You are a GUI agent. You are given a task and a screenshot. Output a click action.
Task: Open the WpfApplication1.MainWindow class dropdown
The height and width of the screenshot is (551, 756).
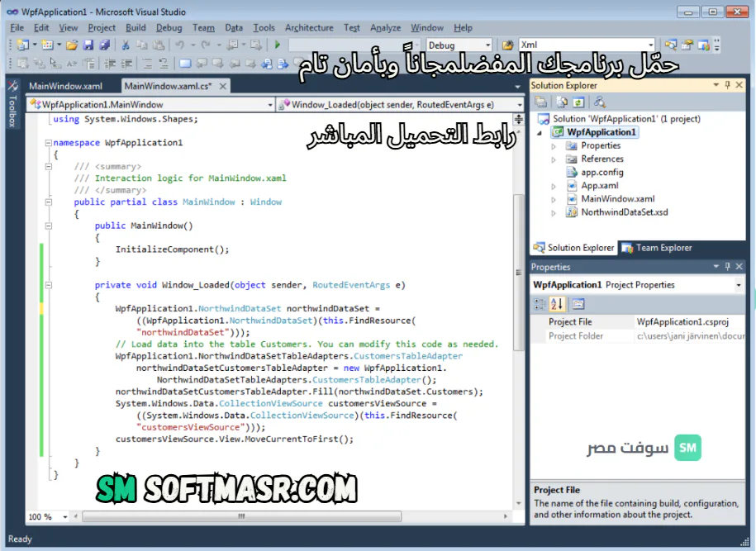pyautogui.click(x=270, y=105)
